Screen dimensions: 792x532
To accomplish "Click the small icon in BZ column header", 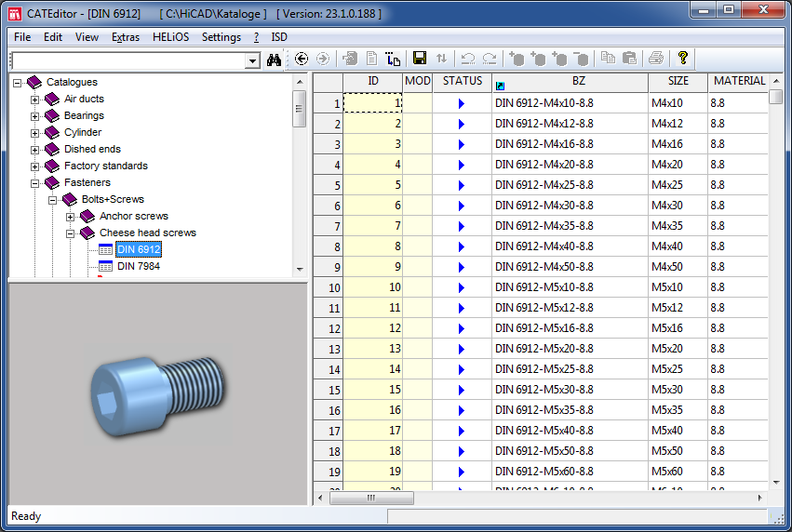I will (x=500, y=86).
